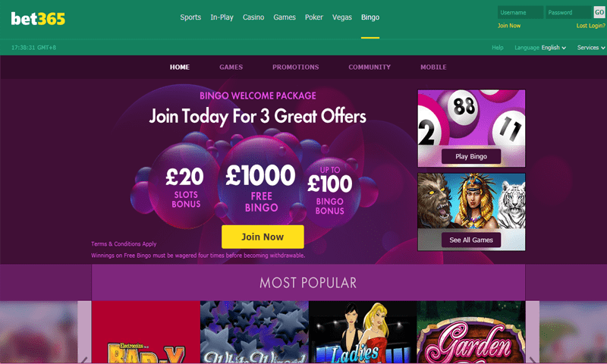The height and width of the screenshot is (364, 607).
Task: Open the Casino section in top navigation
Action: [253, 17]
